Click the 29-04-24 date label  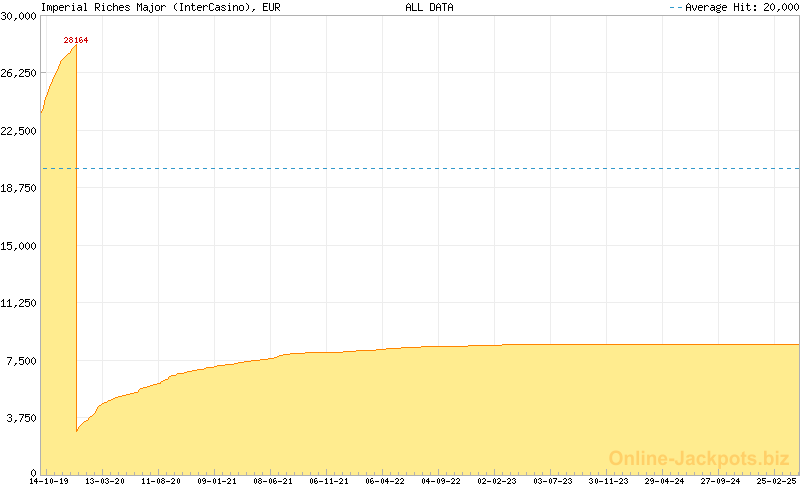[x=665, y=481]
